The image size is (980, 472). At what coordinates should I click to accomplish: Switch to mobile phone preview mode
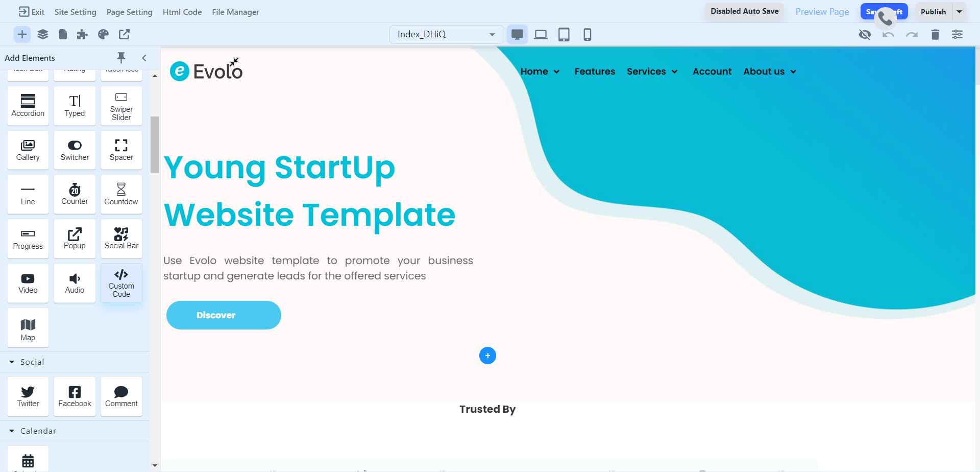(x=587, y=35)
